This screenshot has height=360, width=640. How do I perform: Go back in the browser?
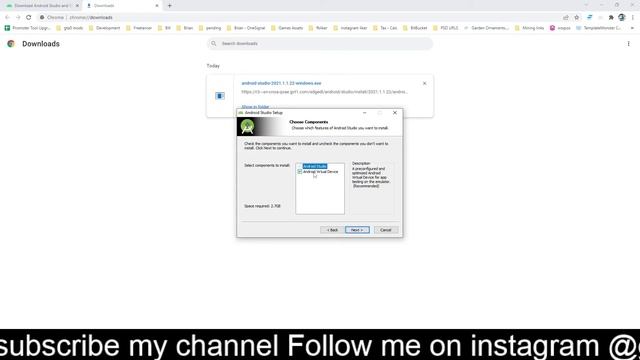point(7,18)
